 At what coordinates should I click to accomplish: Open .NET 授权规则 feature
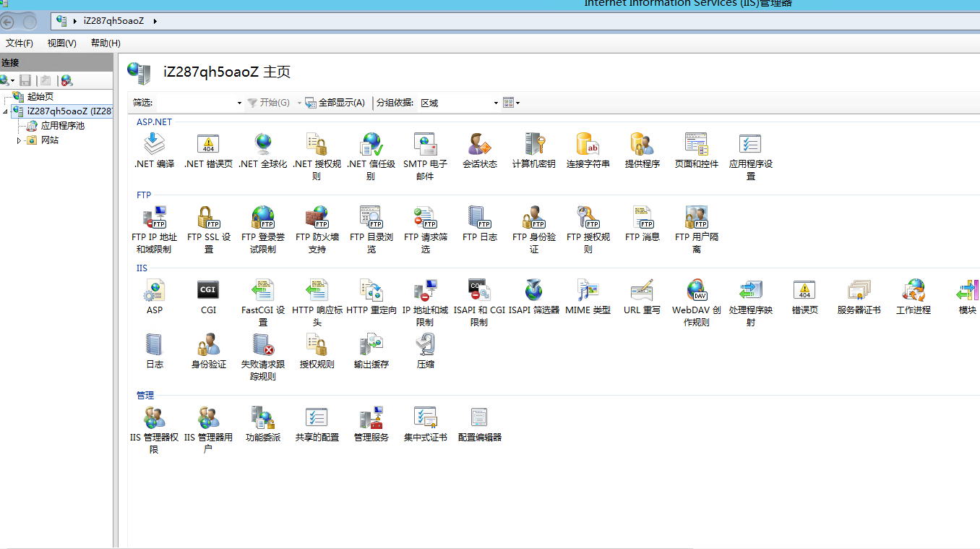tap(317, 156)
